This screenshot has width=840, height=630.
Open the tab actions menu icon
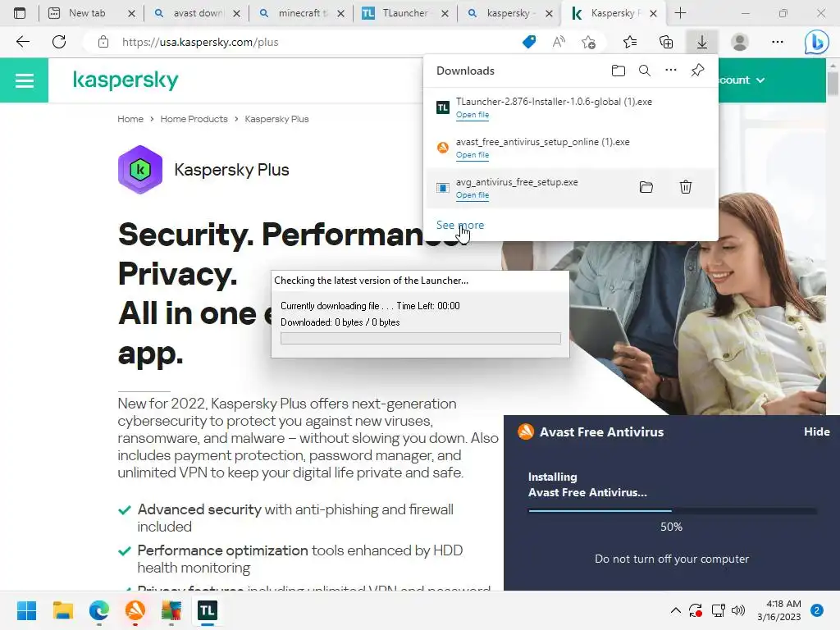click(x=20, y=13)
